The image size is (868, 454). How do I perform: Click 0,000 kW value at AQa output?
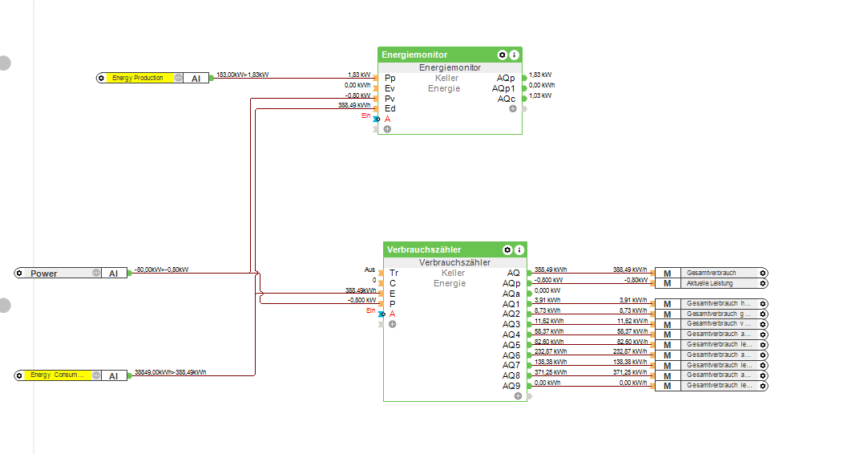547,290
